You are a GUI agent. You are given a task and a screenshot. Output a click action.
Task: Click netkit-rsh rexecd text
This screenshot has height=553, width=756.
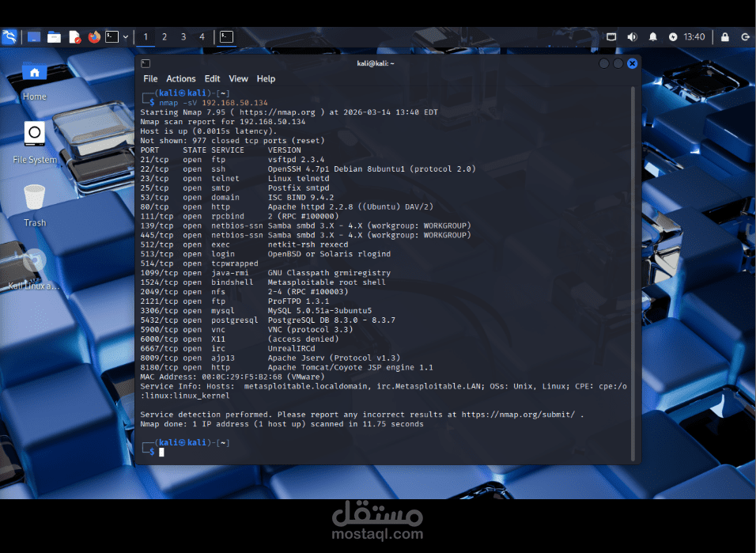(x=308, y=244)
